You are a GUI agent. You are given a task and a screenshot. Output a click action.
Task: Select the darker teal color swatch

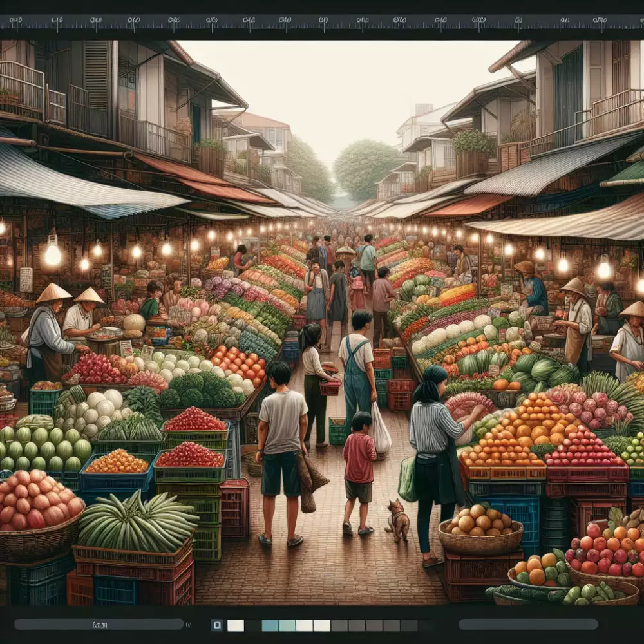tap(270, 625)
